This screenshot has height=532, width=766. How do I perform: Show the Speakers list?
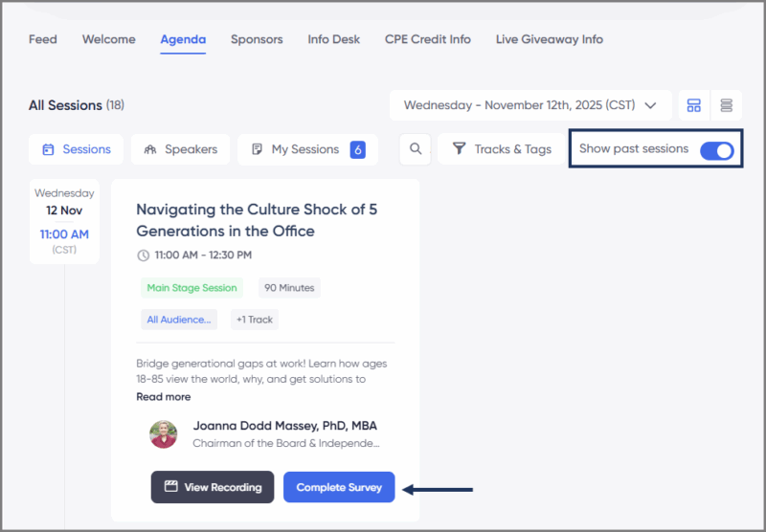(180, 149)
